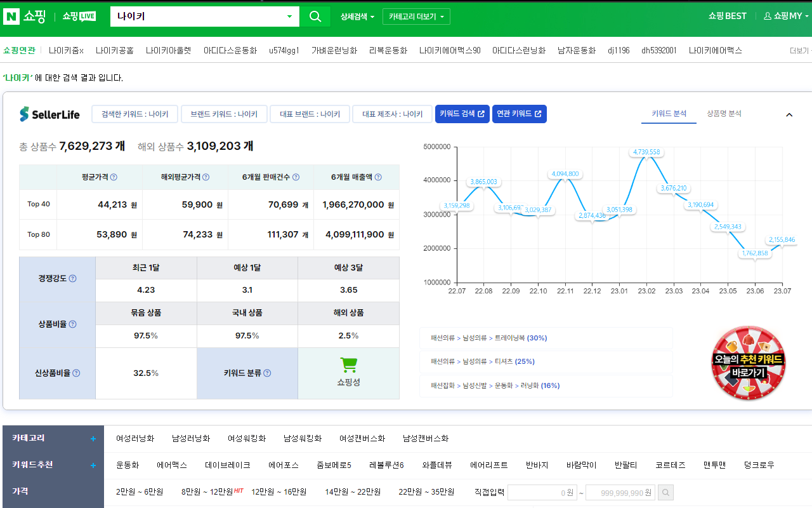Collapse the SellerLife panel with the chevron
812x508 pixels.
click(x=789, y=115)
